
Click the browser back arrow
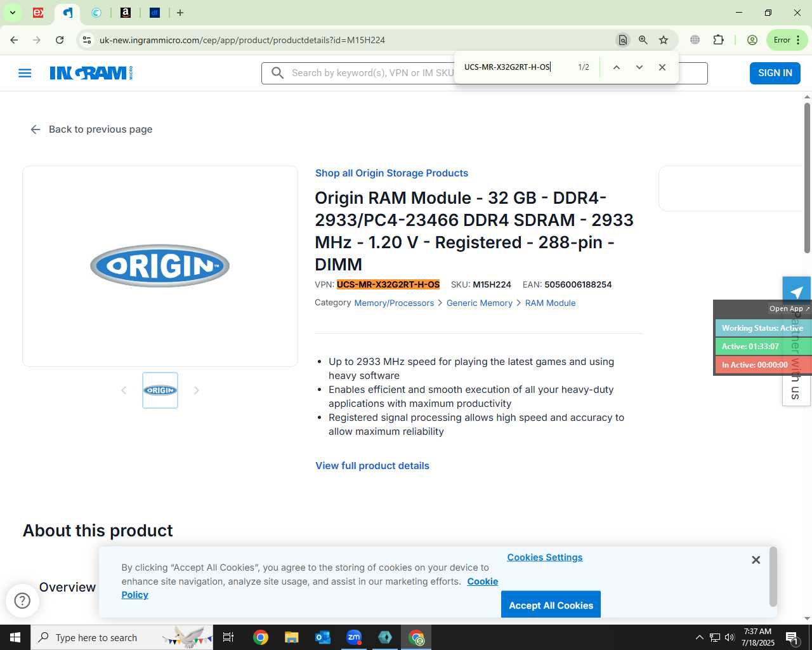[x=14, y=40]
